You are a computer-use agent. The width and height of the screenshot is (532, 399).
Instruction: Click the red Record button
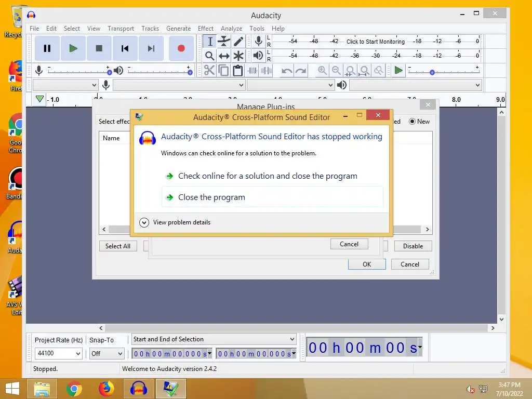pos(181,48)
